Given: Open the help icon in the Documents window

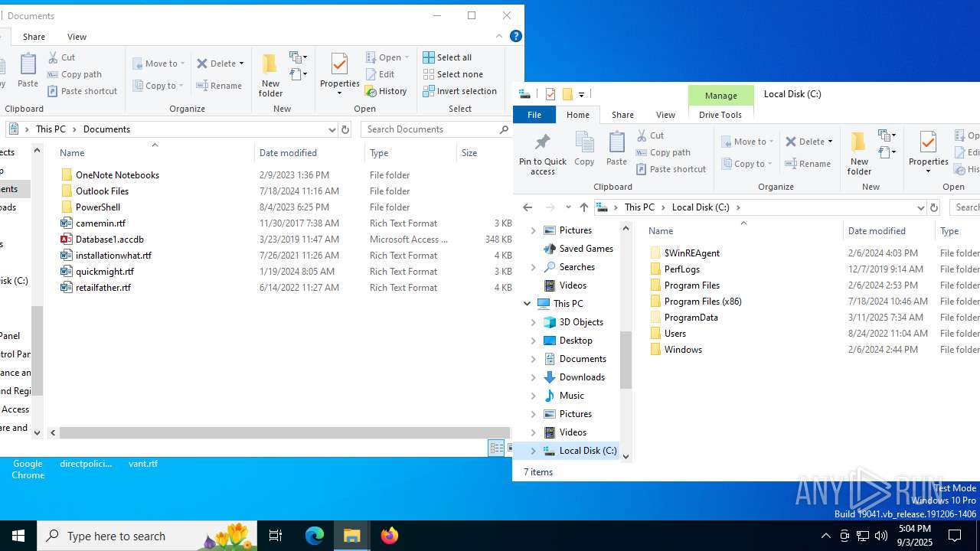Looking at the screenshot, I should (516, 36).
